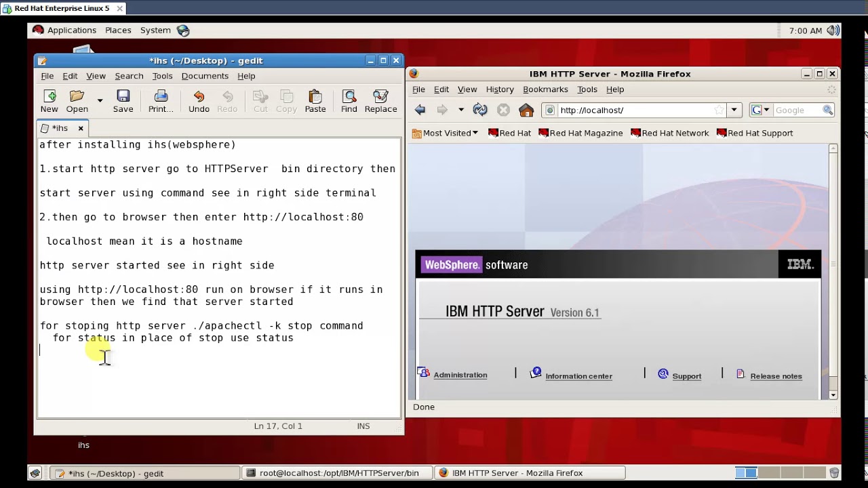Viewport: 868px width, 488px height.
Task: Click the Redo icon in gedit
Action: pyautogui.click(x=227, y=101)
